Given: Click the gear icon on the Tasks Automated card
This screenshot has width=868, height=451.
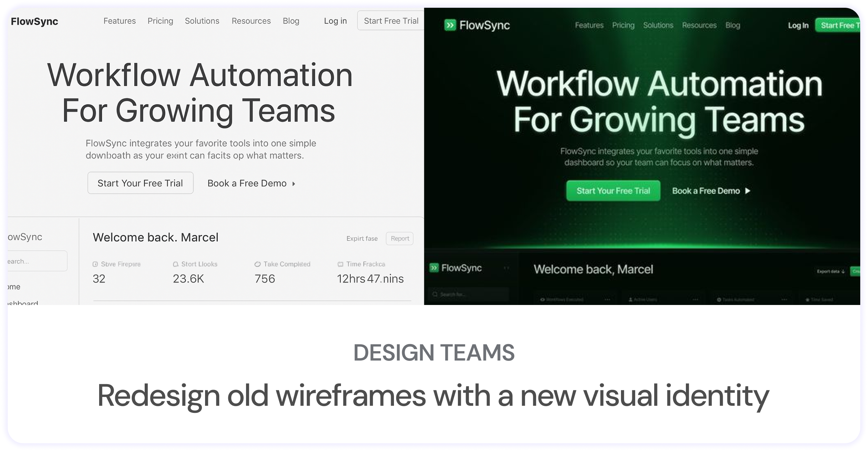Looking at the screenshot, I should point(718,300).
